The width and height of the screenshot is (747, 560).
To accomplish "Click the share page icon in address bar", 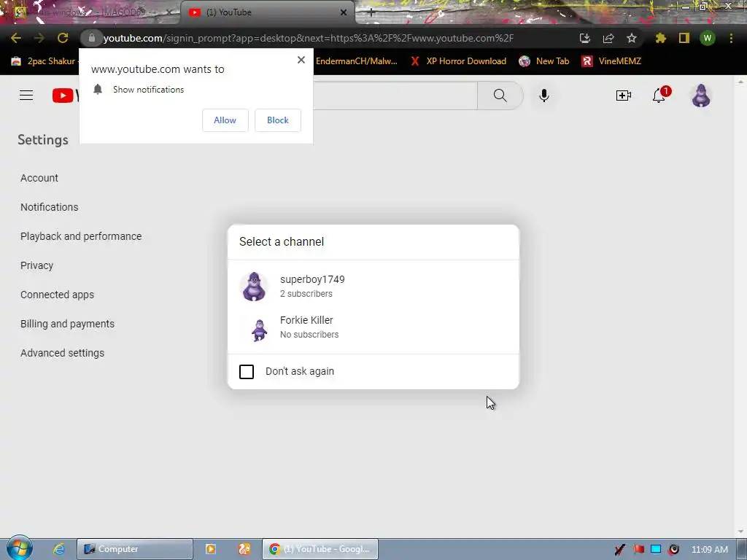I will click(x=608, y=38).
